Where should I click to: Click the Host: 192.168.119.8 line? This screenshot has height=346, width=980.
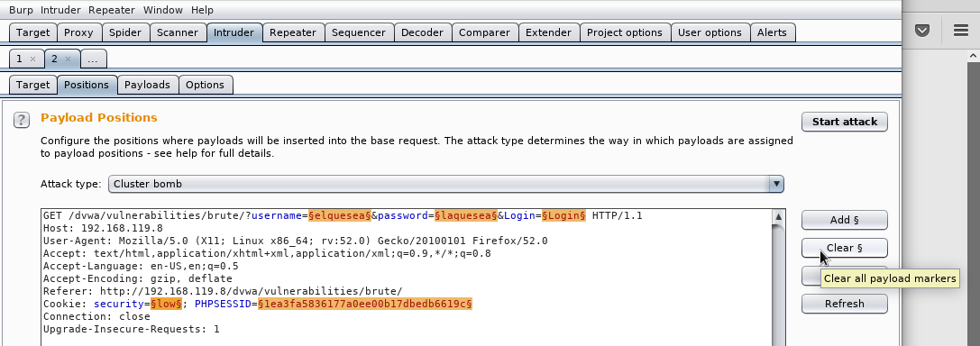click(103, 229)
